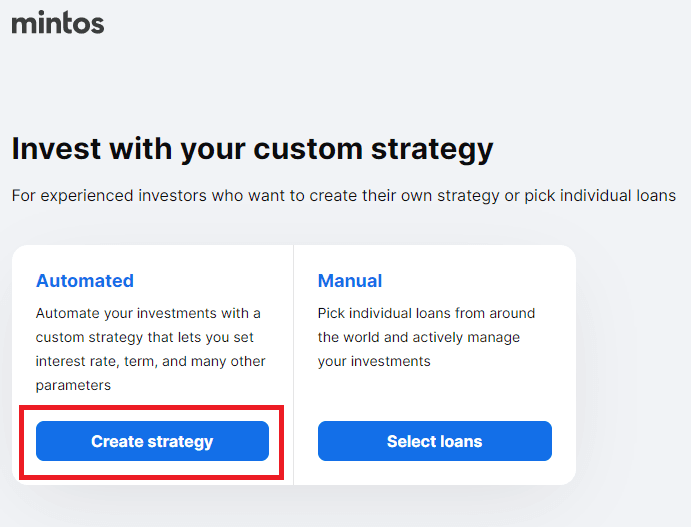691x527 pixels.
Task: Click the 'your investments' line in Manual card
Action: click(374, 361)
